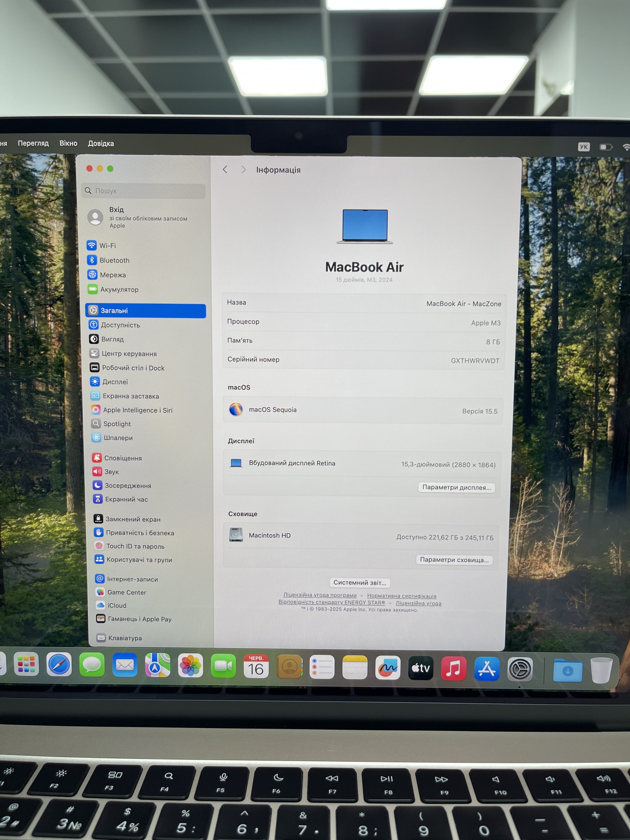Viewport: 630px width, 840px height.
Task: Open Mail app in the Dock
Action: click(125, 665)
